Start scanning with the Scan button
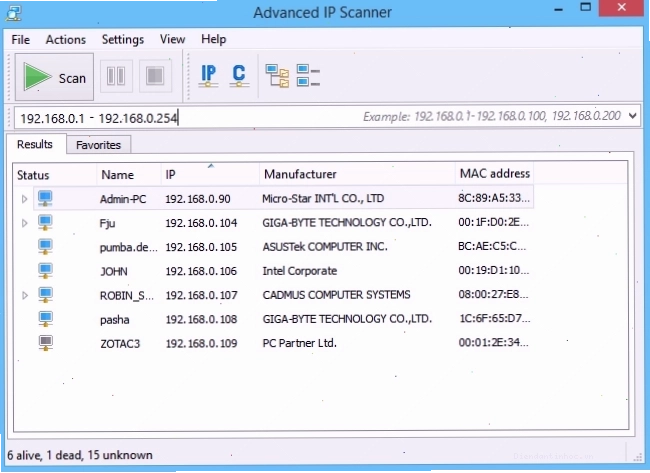Image resolution: width=650 pixels, height=473 pixels. coord(54,77)
